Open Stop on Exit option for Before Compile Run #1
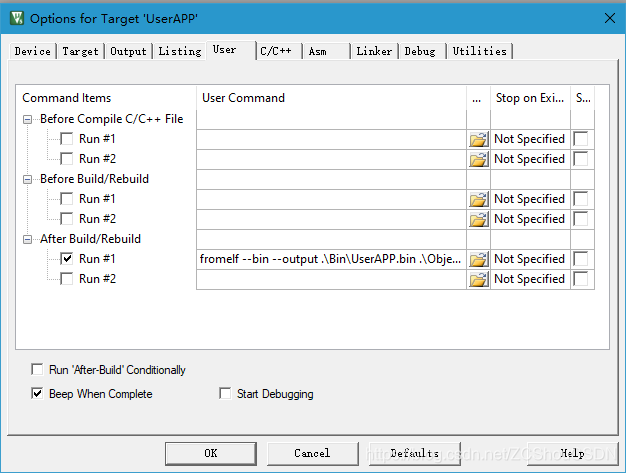626x473 pixels. pos(530,139)
